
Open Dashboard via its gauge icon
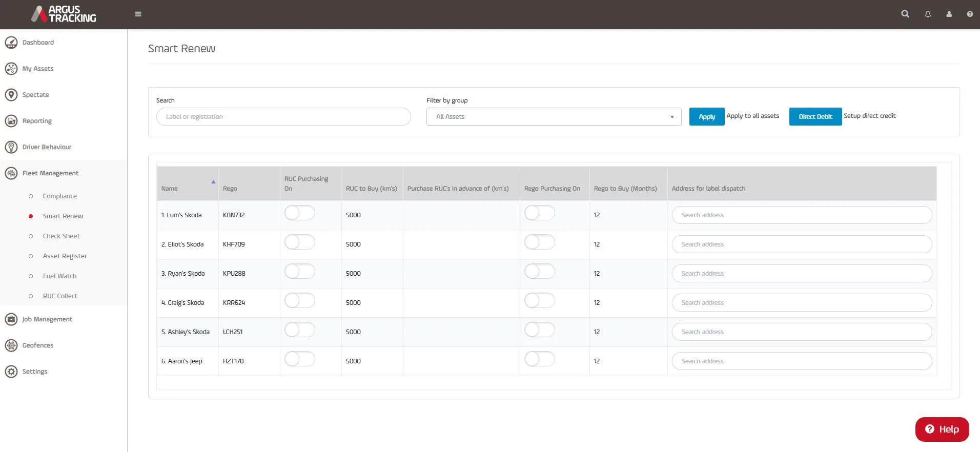11,43
